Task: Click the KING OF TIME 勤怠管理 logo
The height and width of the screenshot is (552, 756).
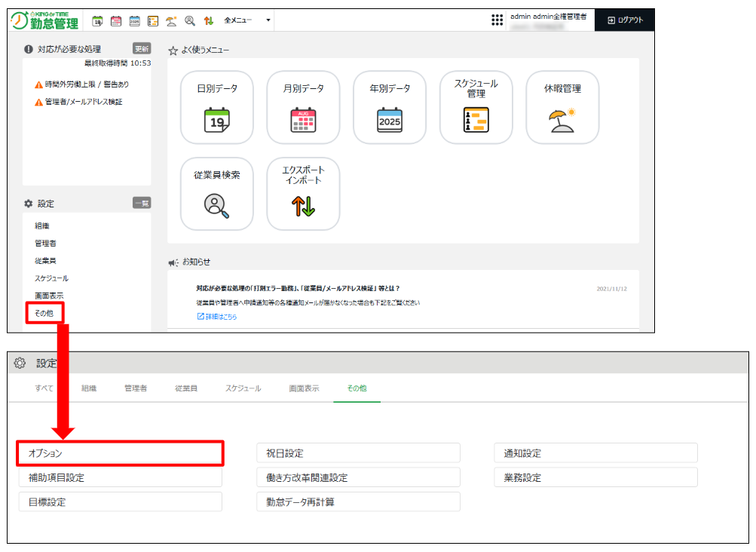Action: coord(44,20)
